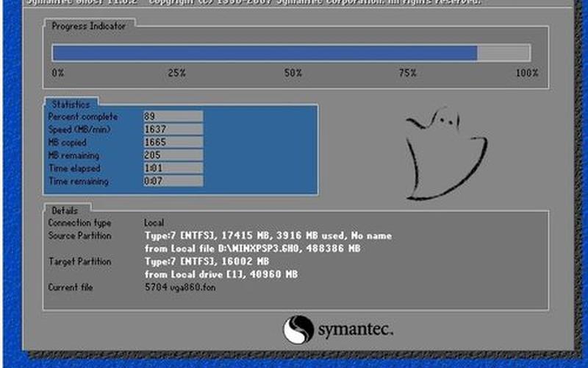
Task: Click the MB remaining label
Action: tap(74, 155)
